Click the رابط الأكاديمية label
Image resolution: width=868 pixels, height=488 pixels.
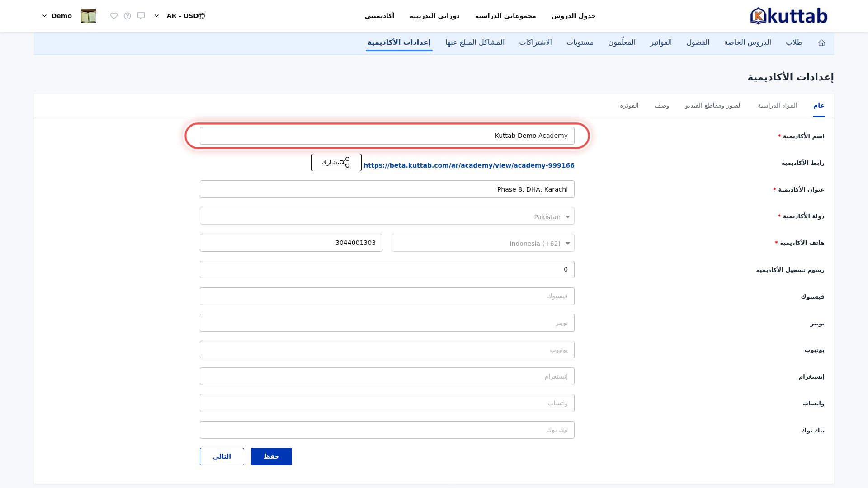point(803,163)
